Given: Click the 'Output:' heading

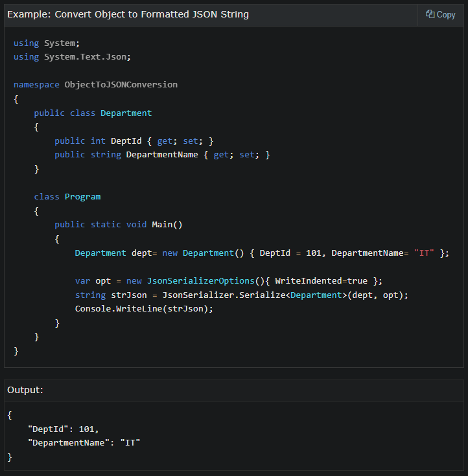Looking at the screenshot, I should (25, 390).
